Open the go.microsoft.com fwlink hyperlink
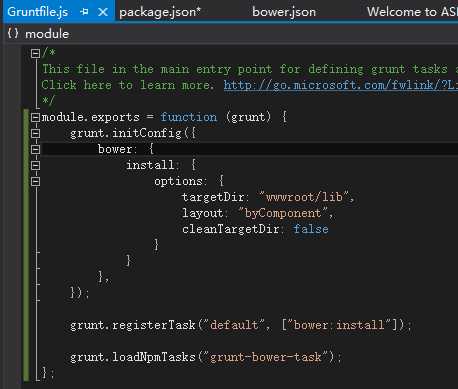The height and width of the screenshot is (389, 458). point(341,85)
